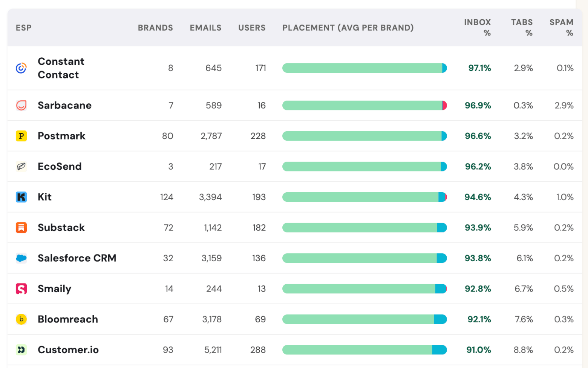588x368 pixels.
Task: Click the PLACEMENT (AVG PER BRAND) header
Action: (348, 28)
